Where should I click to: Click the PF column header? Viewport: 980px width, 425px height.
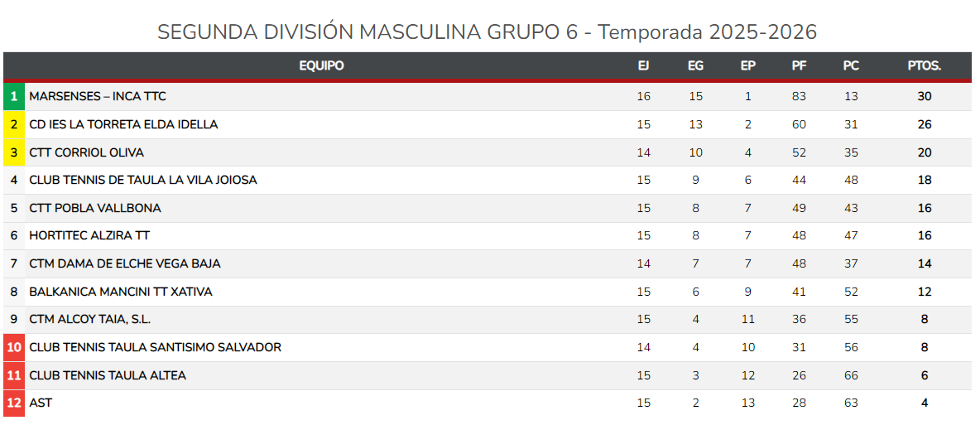tap(799, 66)
